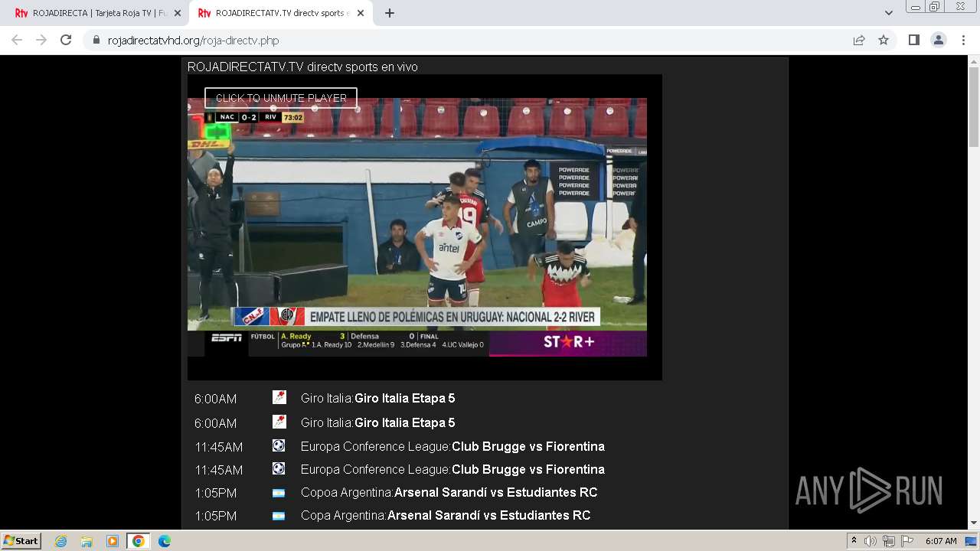The width and height of the screenshot is (980, 551).
Task: Select the ROJADIRECTATV.TV directv sports tab
Action: (281, 13)
